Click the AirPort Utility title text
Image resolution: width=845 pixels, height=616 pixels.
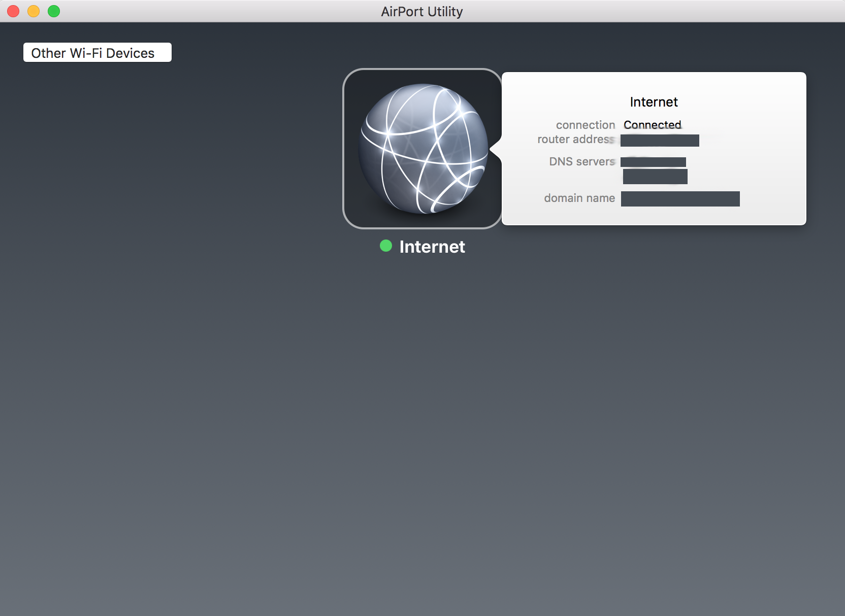(x=422, y=12)
